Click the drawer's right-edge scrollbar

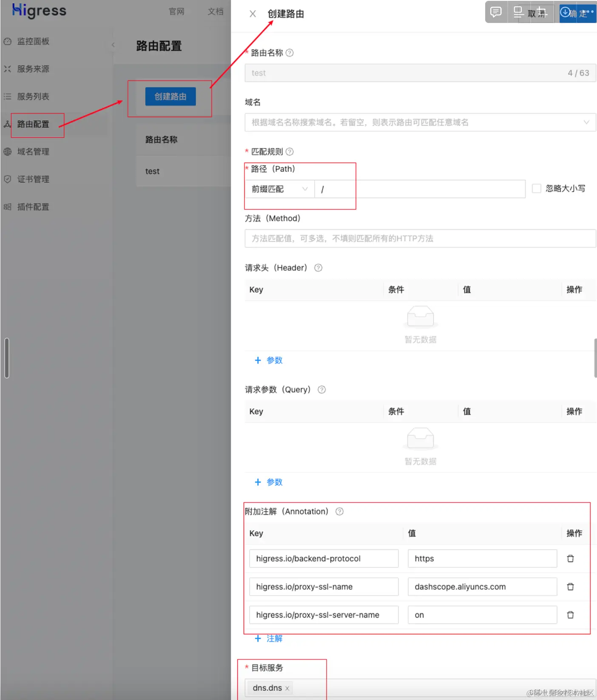[595, 358]
